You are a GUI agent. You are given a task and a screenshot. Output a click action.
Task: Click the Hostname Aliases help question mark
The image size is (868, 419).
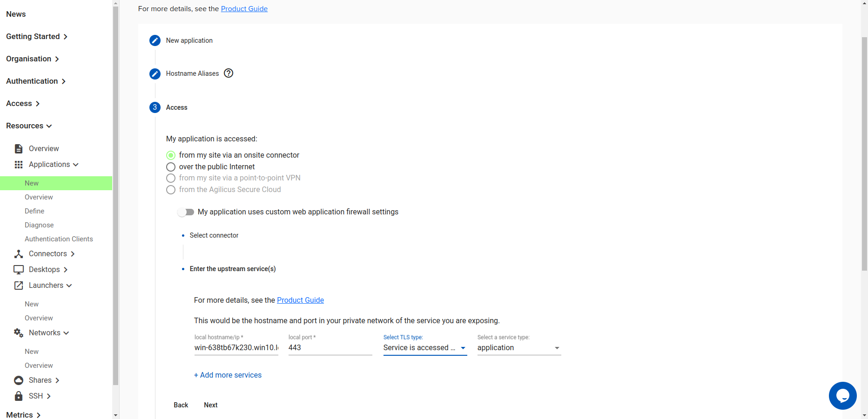coord(229,73)
